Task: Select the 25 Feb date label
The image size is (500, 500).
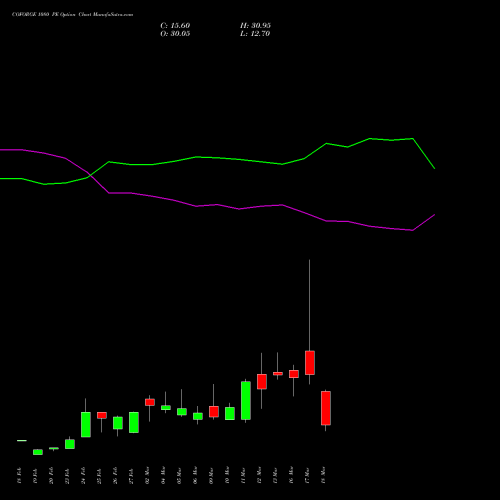Action: [x=99, y=476]
